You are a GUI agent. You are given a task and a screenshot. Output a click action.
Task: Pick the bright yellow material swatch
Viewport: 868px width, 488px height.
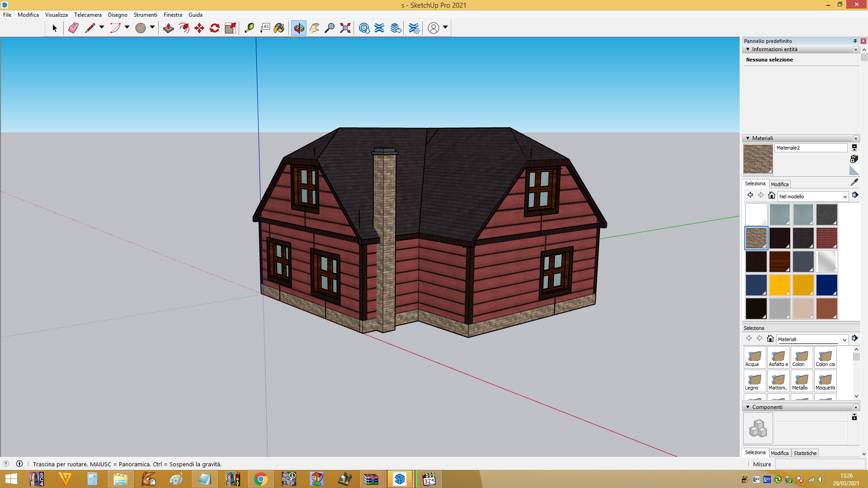[779, 285]
